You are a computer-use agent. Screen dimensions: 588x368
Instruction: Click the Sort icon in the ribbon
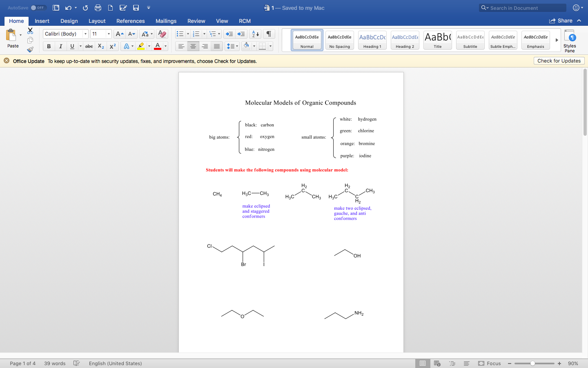pyautogui.click(x=255, y=34)
